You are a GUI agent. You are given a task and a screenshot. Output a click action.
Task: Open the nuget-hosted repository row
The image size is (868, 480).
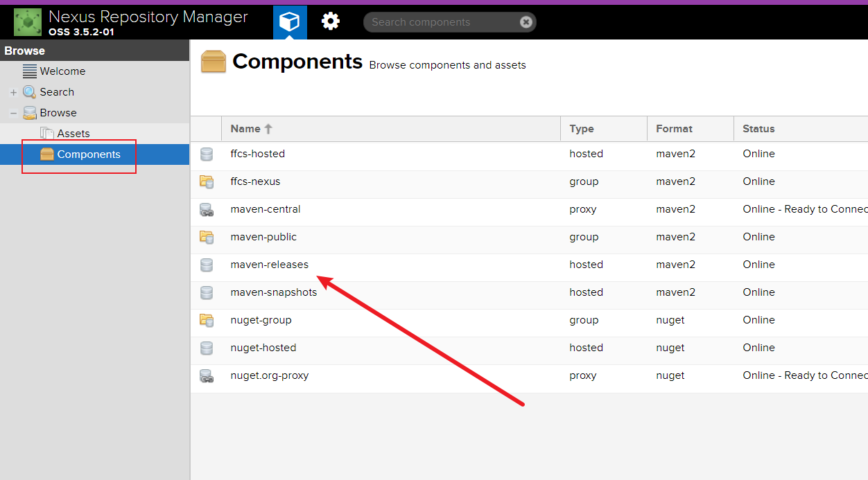click(263, 348)
